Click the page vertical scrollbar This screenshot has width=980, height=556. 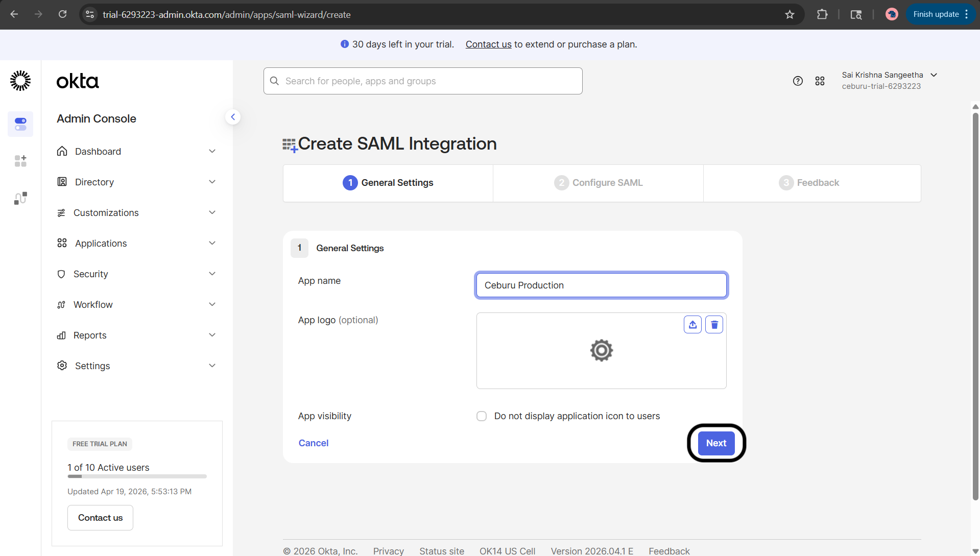975,306
